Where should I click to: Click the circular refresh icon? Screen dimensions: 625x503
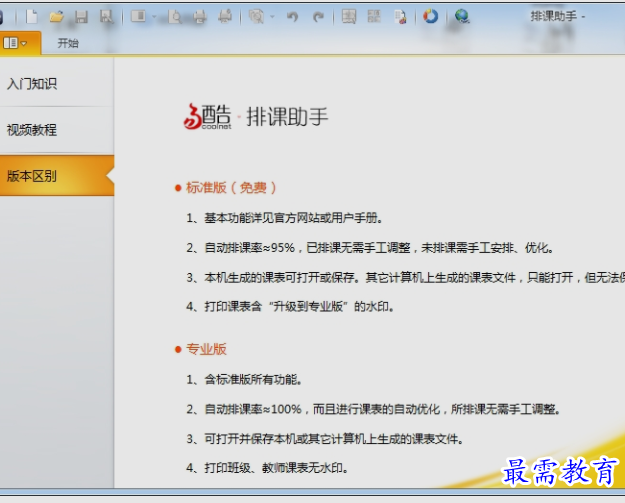tap(430, 16)
